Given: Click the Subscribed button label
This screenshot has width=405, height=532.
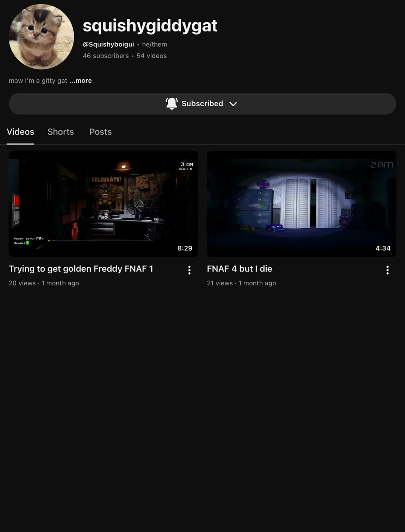Looking at the screenshot, I should click(202, 104).
